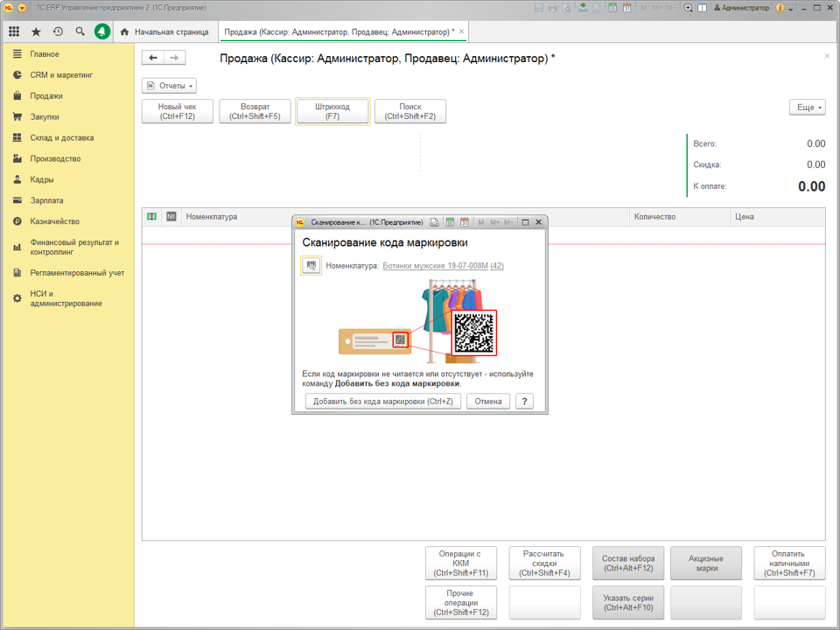Open the history clock icon
Screen dimensions: 840x630
tap(58, 31)
